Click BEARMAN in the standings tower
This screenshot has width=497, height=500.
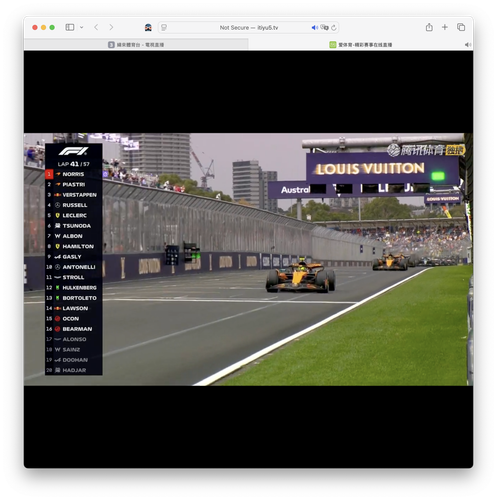77,329
